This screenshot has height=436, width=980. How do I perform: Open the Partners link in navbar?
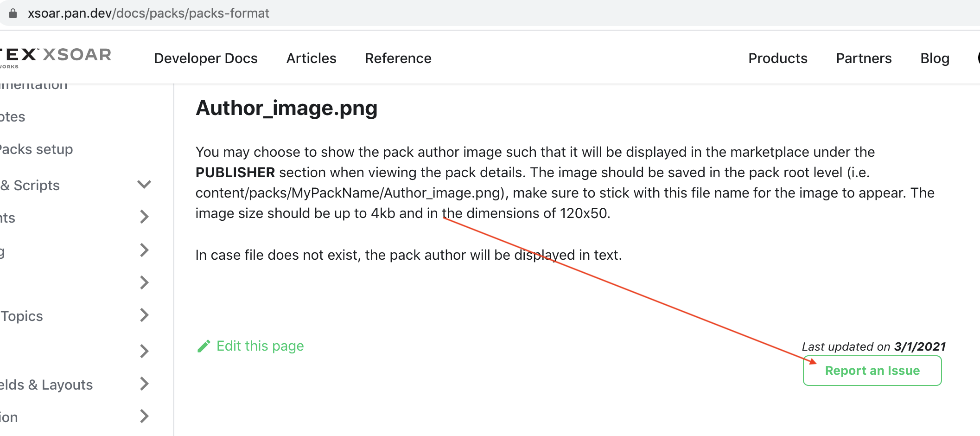point(863,58)
